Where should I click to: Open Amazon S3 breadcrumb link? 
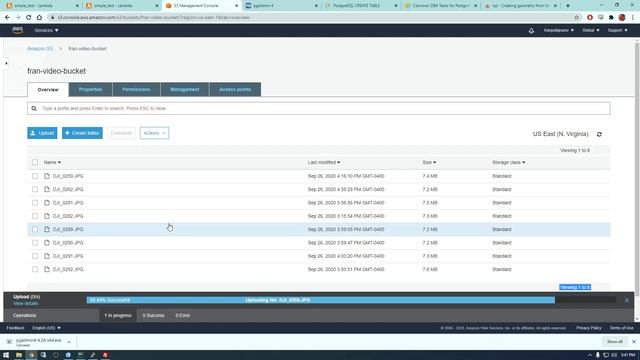(40, 49)
